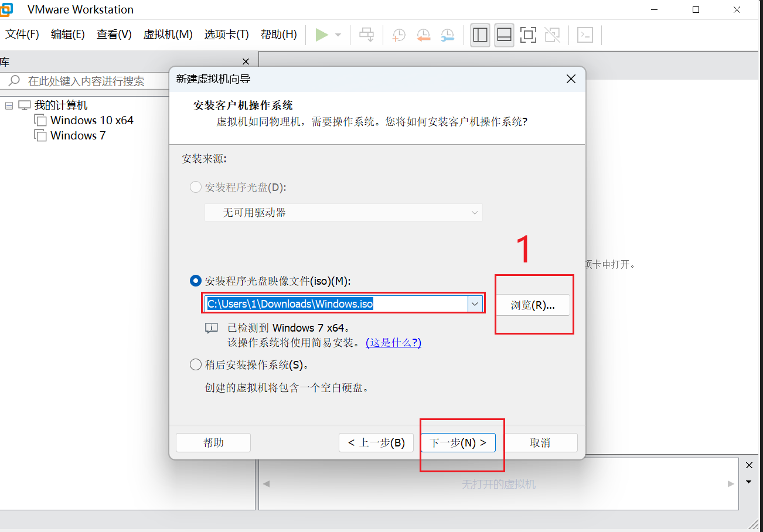The image size is (763, 532).
Task: Click the 创建的虚拟机将包含一个空白硬盘 text
Action: [x=287, y=388]
